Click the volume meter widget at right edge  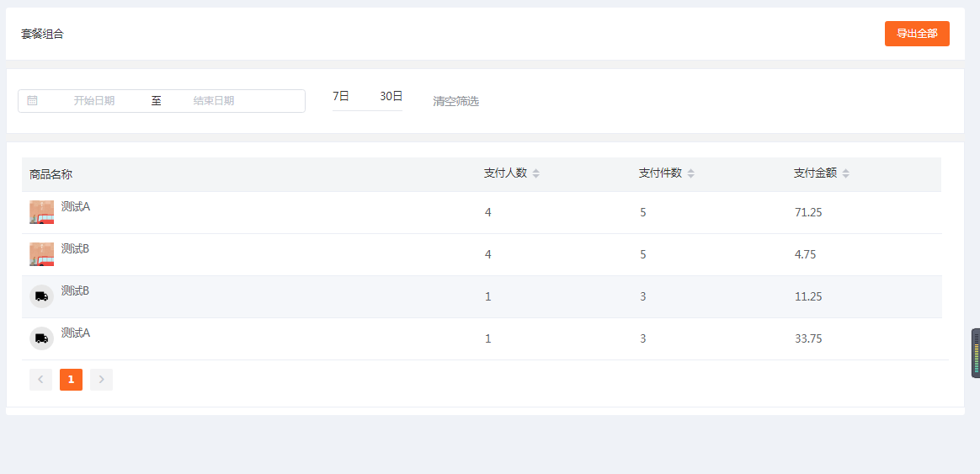point(976,354)
